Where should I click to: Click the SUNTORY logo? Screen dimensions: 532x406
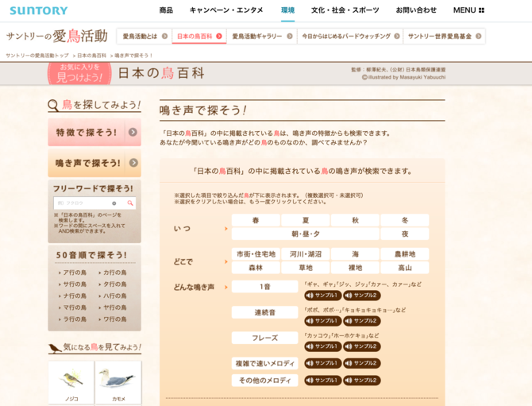[38, 10]
